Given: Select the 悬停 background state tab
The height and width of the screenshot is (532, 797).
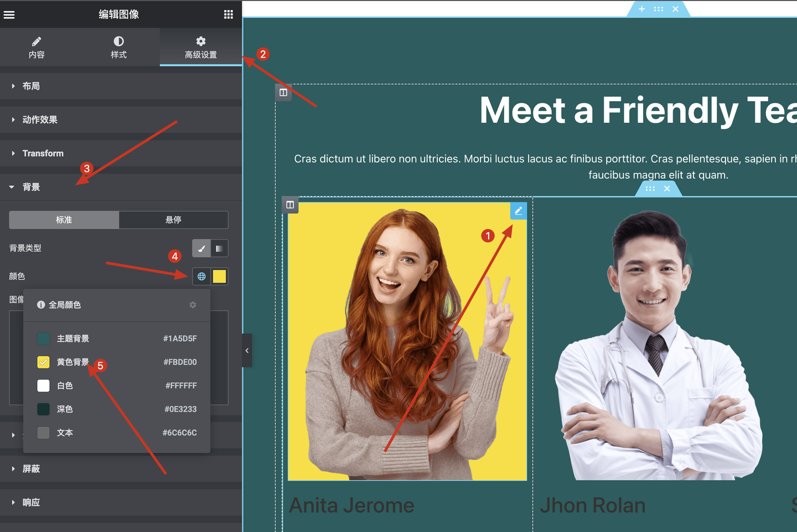Looking at the screenshot, I should (x=173, y=220).
